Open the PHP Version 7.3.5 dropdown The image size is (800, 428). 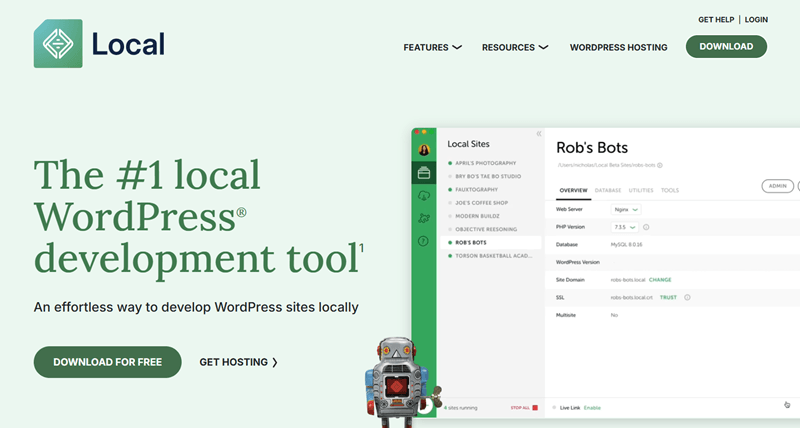[x=624, y=227]
